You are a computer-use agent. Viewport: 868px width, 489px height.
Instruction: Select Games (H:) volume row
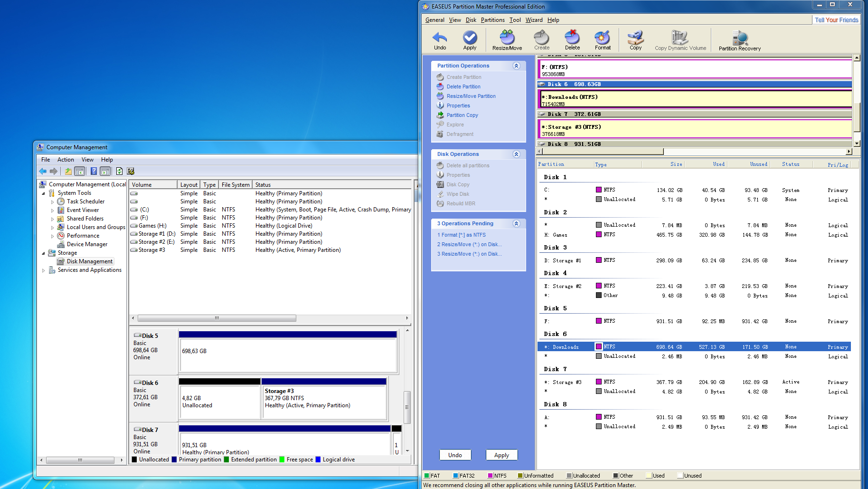tap(271, 226)
